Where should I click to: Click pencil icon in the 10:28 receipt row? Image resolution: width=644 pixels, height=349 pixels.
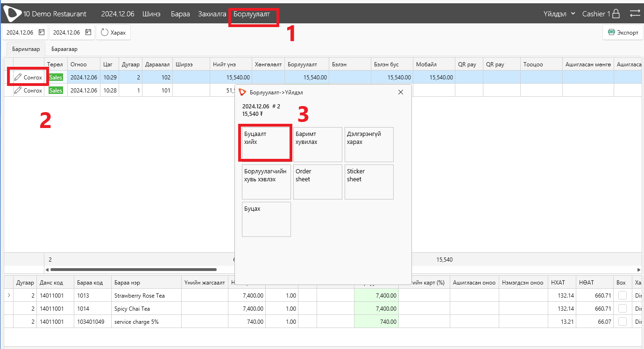click(x=18, y=90)
